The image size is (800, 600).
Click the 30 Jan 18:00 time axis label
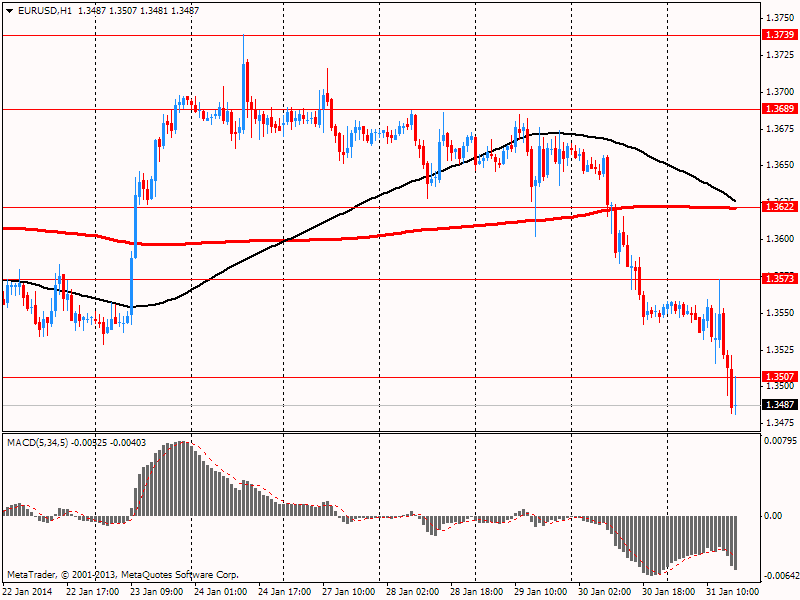click(669, 592)
